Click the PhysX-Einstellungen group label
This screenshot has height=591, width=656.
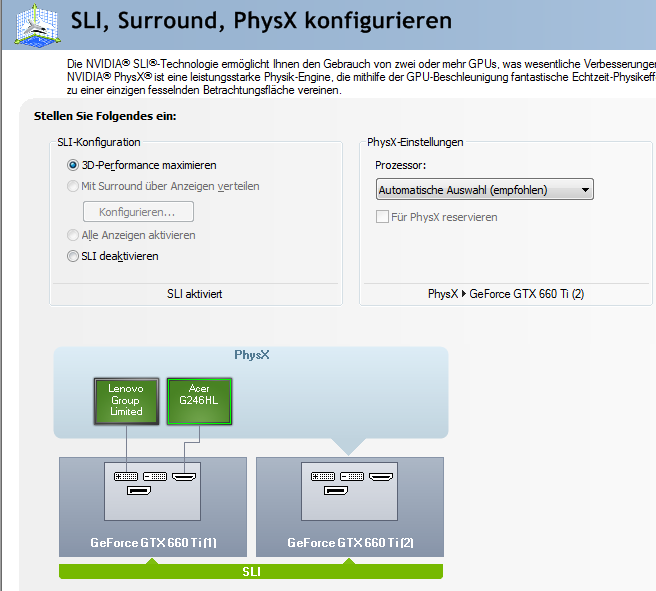click(x=415, y=142)
